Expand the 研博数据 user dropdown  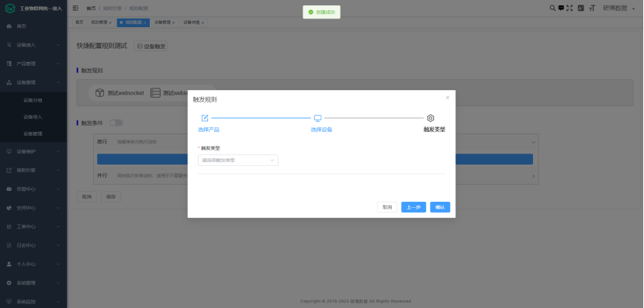pyautogui.click(x=618, y=9)
